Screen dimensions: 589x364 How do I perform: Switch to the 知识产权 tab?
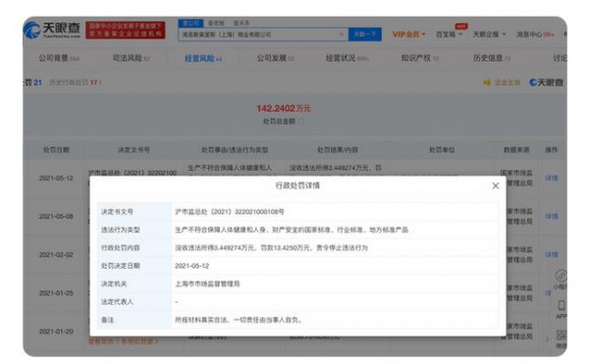(x=419, y=58)
